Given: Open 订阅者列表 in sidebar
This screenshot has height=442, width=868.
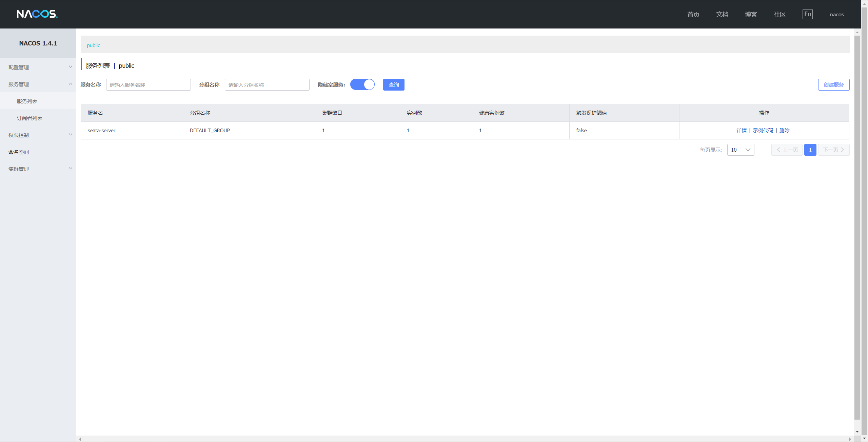Looking at the screenshot, I should (30, 118).
